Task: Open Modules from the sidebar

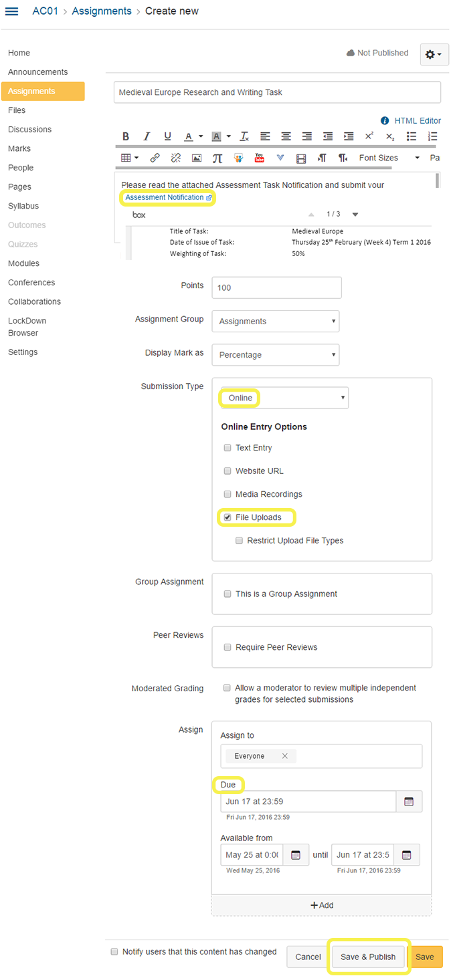Action: point(23,263)
